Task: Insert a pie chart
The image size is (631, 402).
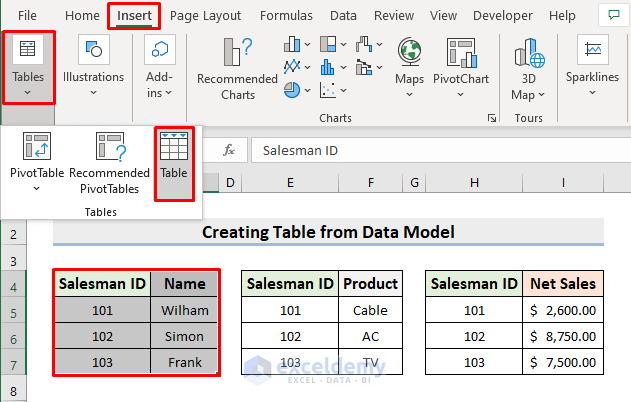Action: [x=294, y=89]
